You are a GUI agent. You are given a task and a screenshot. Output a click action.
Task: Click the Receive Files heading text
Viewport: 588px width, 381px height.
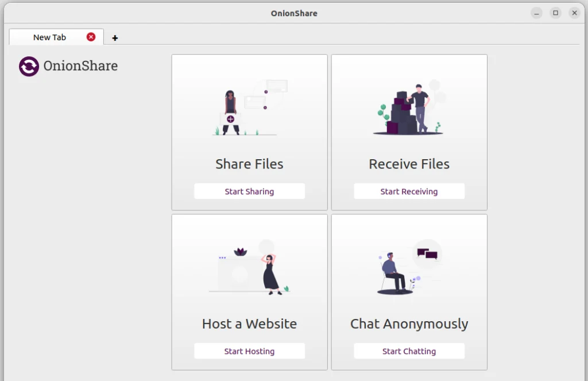(409, 164)
